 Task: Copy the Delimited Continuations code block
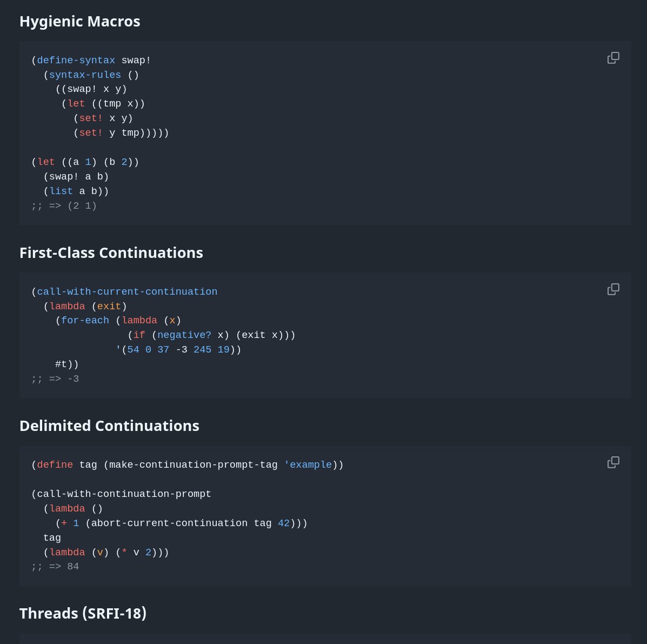pyautogui.click(x=613, y=462)
